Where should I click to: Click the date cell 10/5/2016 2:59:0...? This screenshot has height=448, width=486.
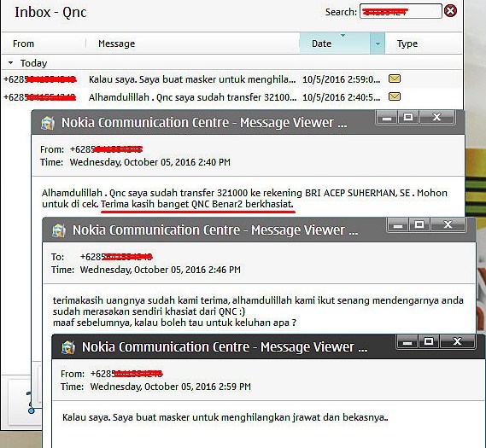coord(342,79)
